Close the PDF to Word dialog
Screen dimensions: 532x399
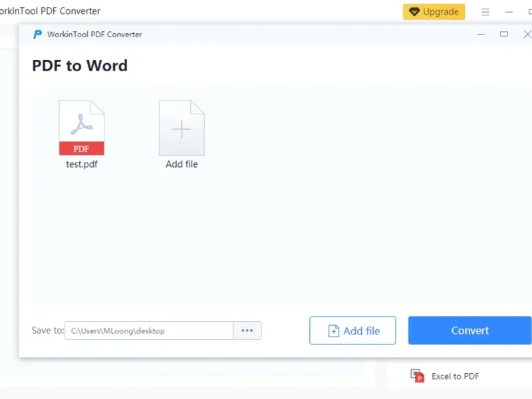[527, 35]
